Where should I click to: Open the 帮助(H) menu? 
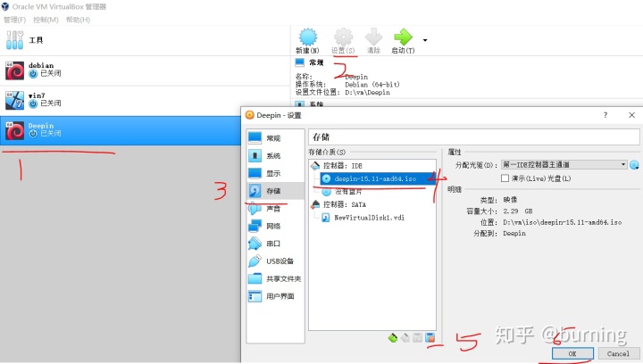(78, 20)
